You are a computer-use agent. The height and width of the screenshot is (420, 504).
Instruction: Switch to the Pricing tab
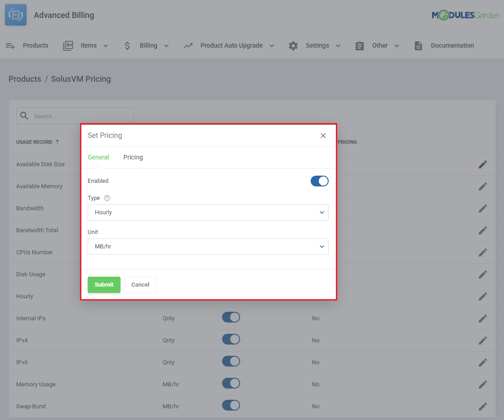tap(133, 157)
